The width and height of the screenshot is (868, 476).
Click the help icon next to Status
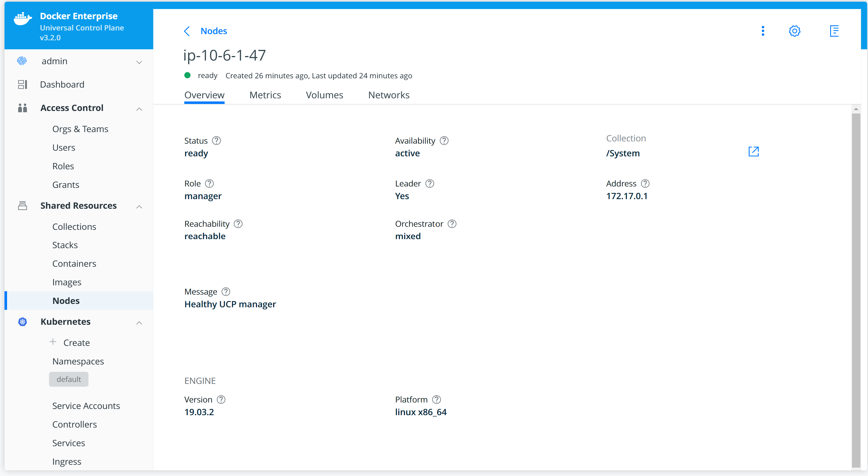click(x=216, y=141)
